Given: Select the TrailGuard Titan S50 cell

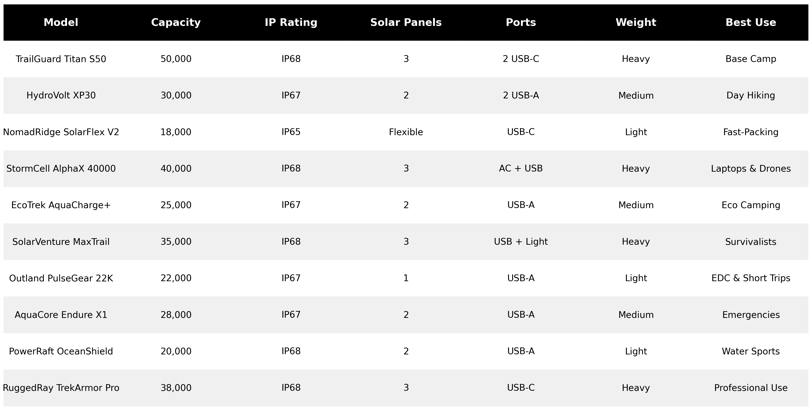Looking at the screenshot, I should [x=61, y=59].
